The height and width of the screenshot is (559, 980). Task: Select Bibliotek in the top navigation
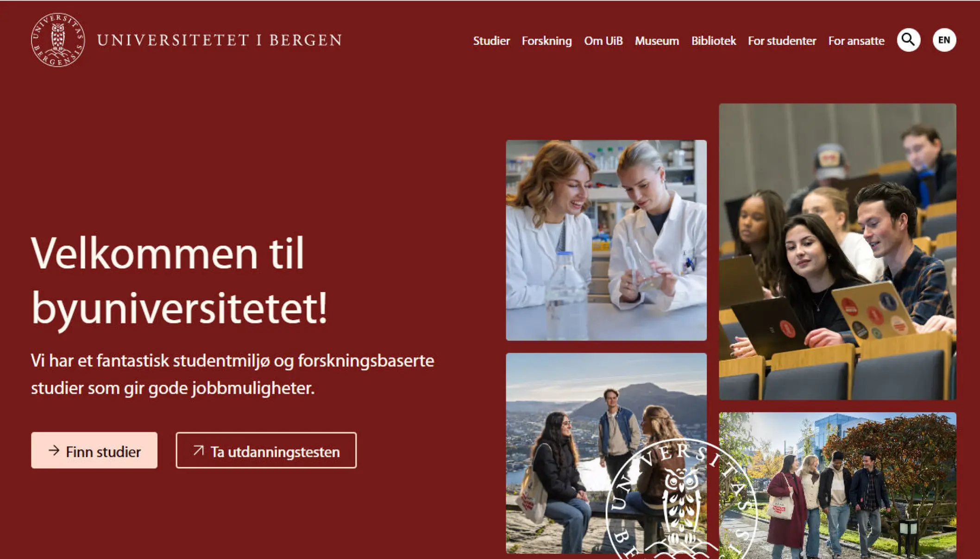(x=713, y=41)
